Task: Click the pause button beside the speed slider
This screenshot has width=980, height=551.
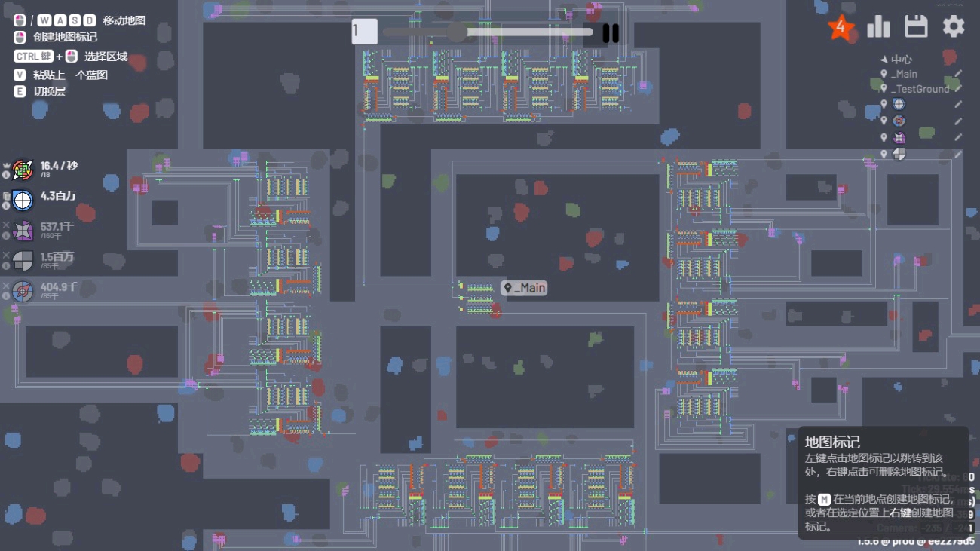Action: point(611,33)
